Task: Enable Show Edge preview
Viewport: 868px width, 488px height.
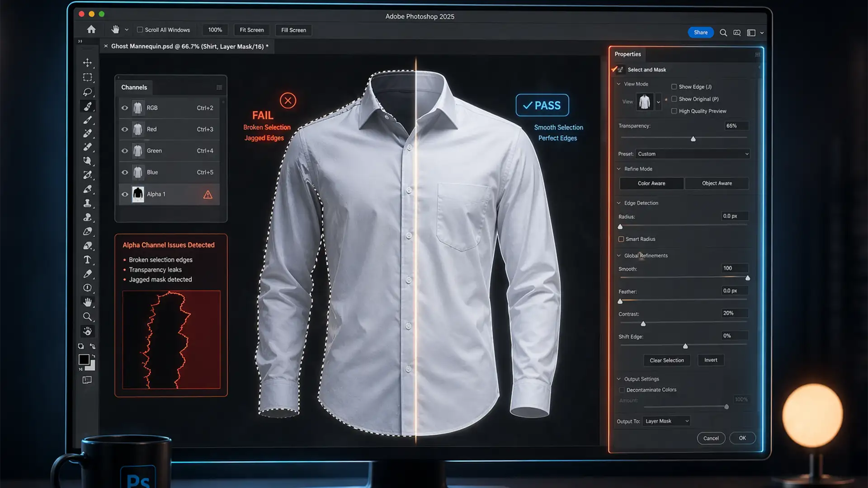Action: 674,86
